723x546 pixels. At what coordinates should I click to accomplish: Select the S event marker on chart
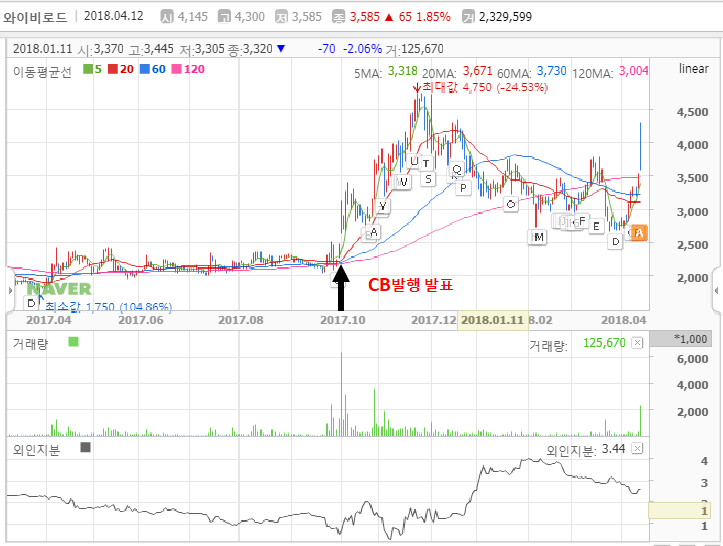pos(428,179)
